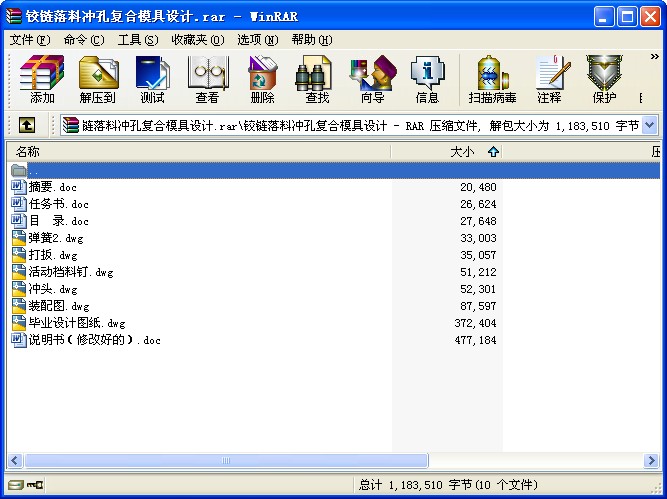Click the 解压到 (Extract To) toolbar icon
Viewport: 667px width, 499px height.
[97, 80]
